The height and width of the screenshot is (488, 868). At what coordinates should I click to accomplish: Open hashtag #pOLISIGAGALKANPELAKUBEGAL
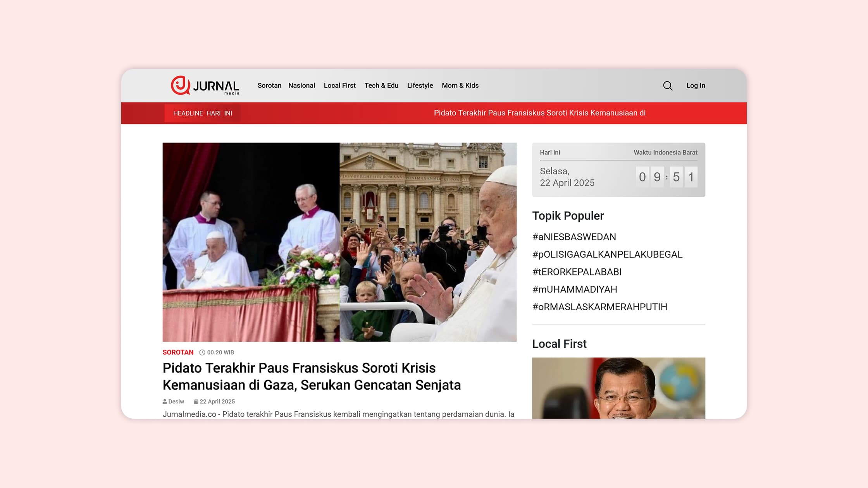tap(607, 254)
